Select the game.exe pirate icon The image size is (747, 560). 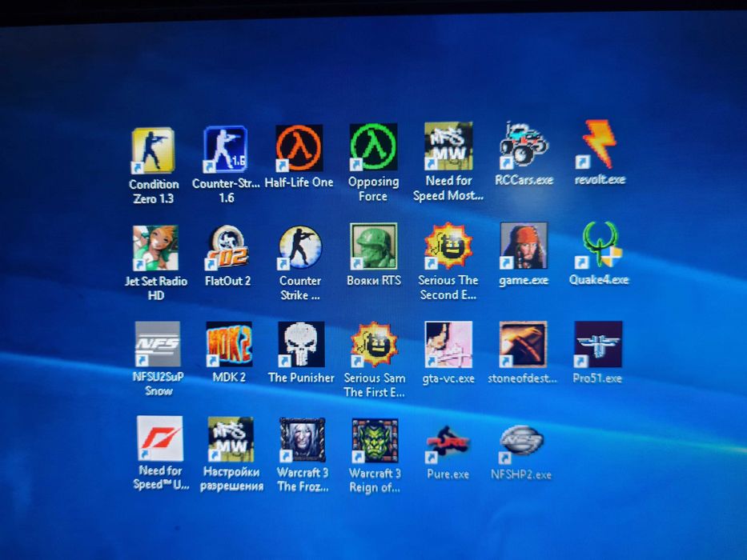(524, 246)
